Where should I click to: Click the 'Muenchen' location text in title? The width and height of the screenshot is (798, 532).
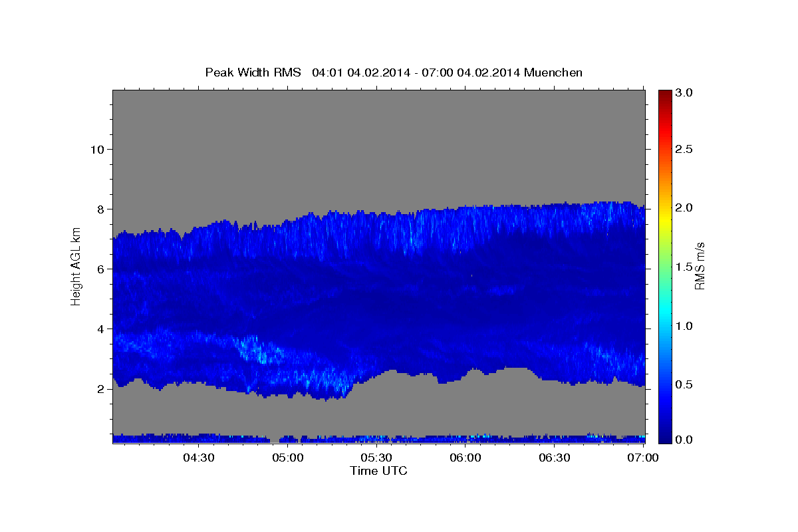(553, 72)
